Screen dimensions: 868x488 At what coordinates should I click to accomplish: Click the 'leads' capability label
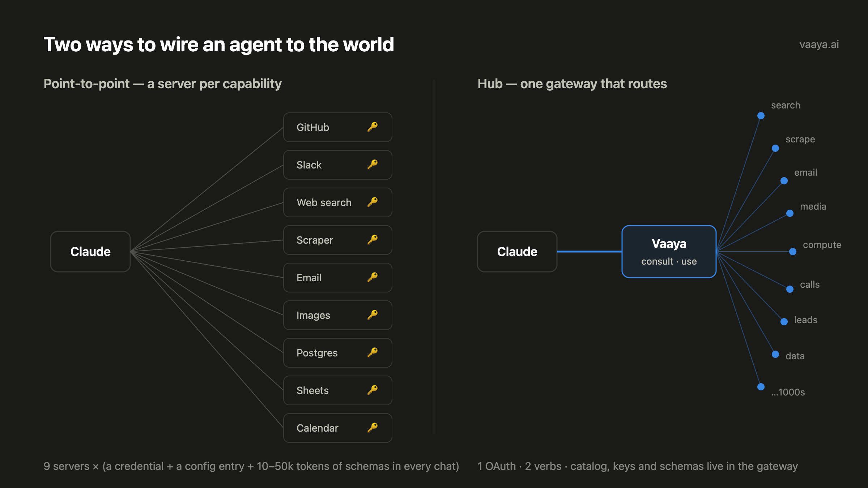click(806, 320)
